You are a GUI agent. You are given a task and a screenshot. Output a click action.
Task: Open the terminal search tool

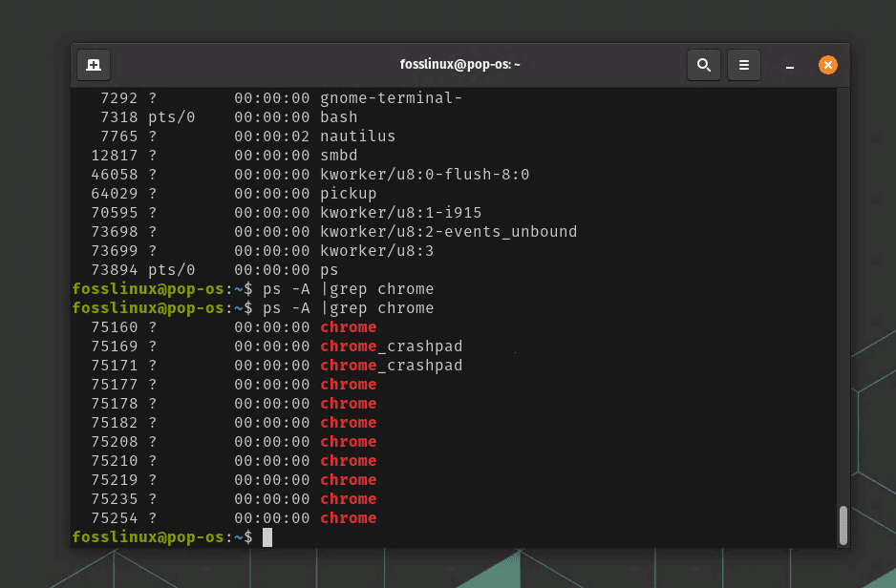coord(704,65)
